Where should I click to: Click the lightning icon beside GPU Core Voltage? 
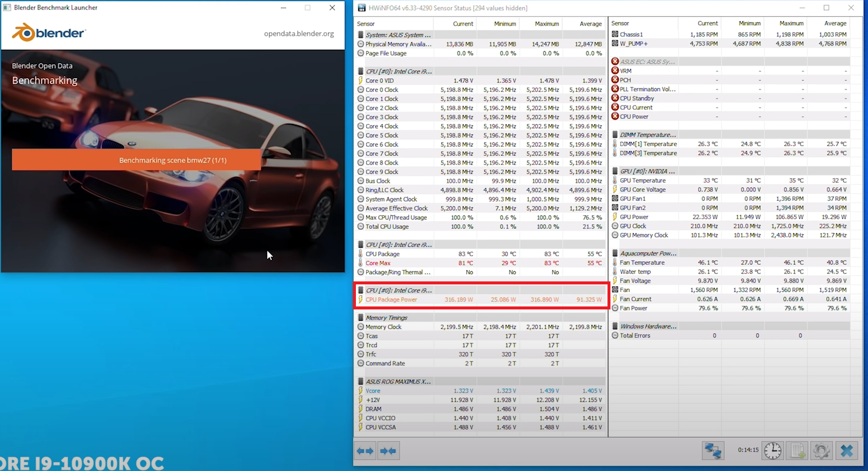pyautogui.click(x=615, y=190)
